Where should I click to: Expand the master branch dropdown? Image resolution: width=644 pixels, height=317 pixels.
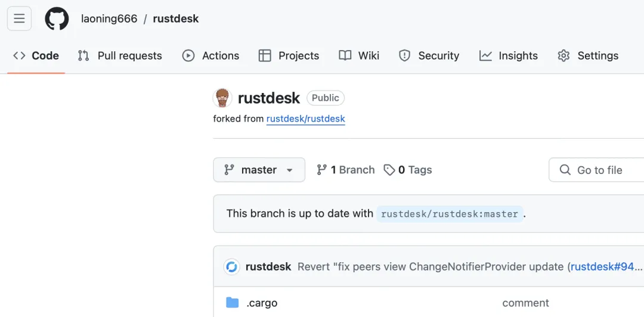259,170
